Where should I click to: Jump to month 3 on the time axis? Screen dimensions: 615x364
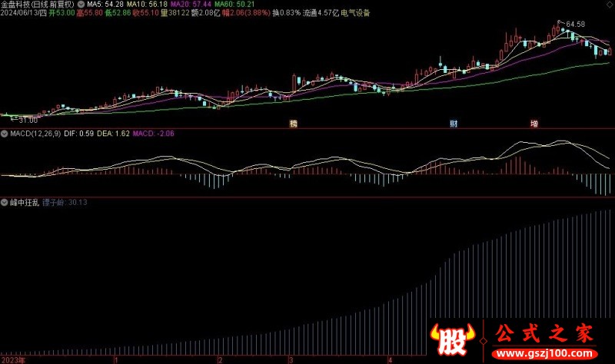[x=291, y=360]
